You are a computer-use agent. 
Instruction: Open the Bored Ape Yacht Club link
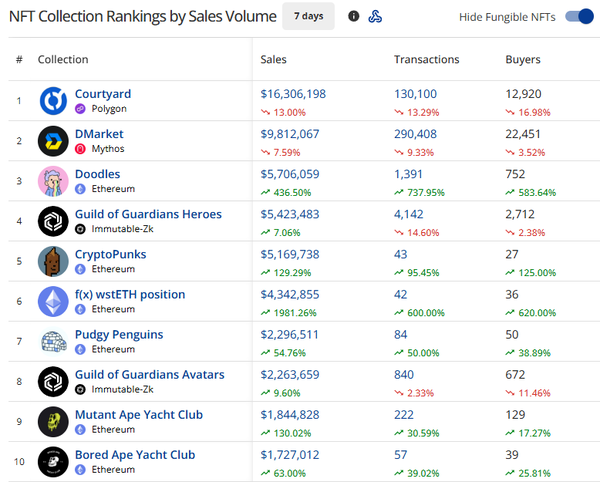(135, 455)
